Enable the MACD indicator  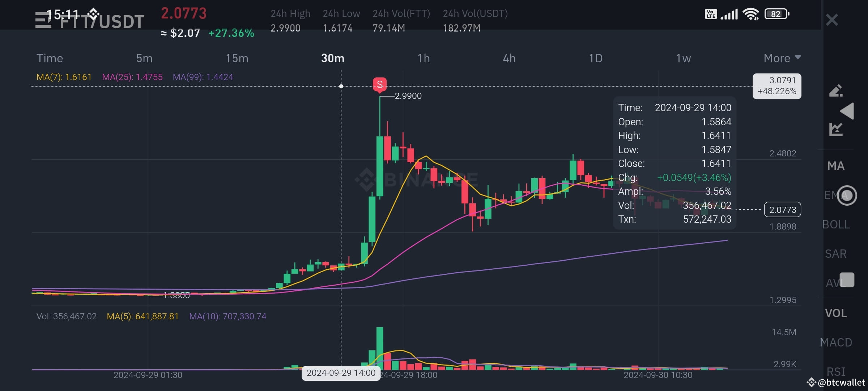tap(836, 342)
